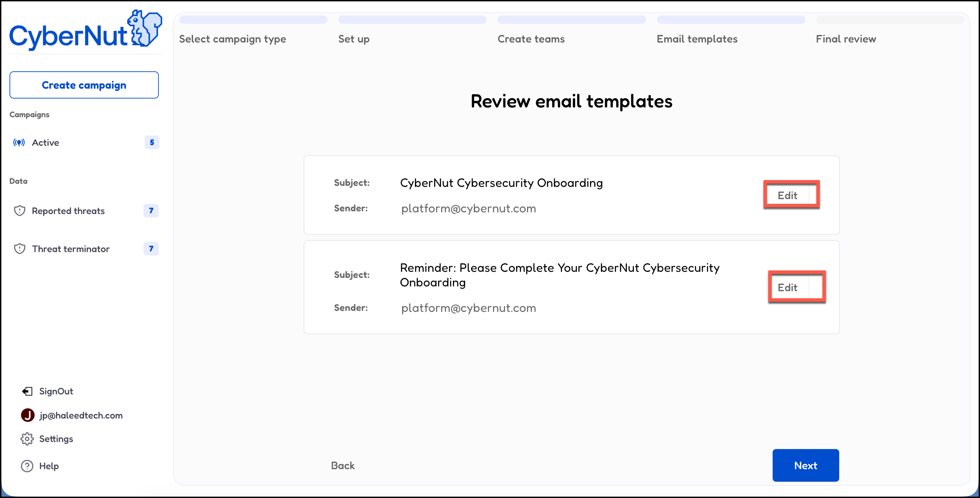The height and width of the screenshot is (498, 980).
Task: Click the SignOut arrow icon
Action: point(27,391)
